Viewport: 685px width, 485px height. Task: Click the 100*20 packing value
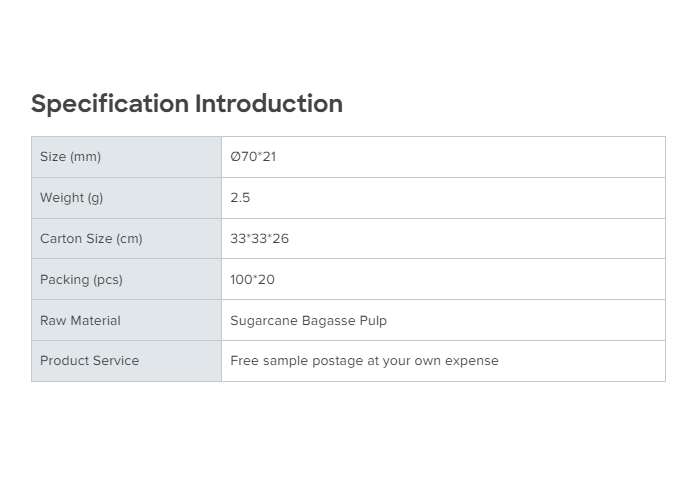[252, 280]
